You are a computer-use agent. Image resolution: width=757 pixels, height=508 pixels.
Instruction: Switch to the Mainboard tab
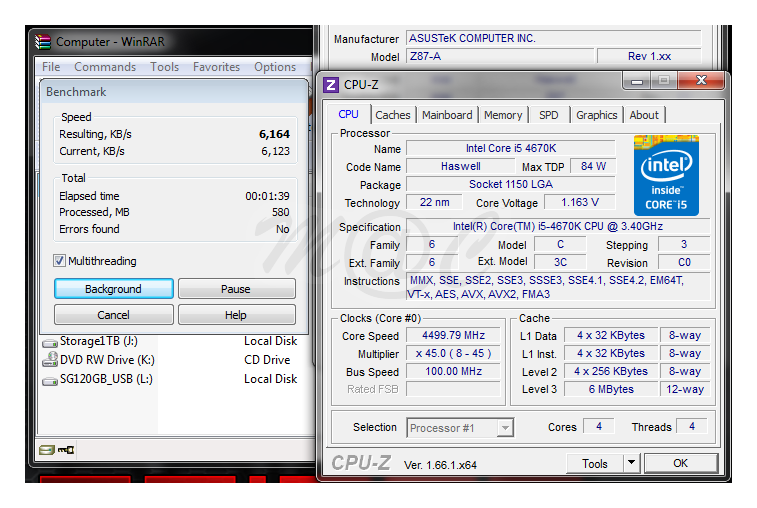point(447,115)
